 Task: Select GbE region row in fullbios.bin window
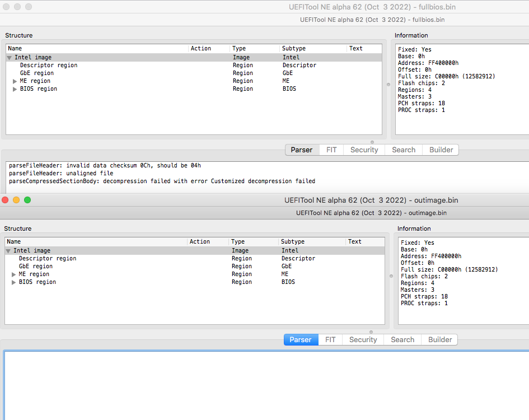coord(194,73)
